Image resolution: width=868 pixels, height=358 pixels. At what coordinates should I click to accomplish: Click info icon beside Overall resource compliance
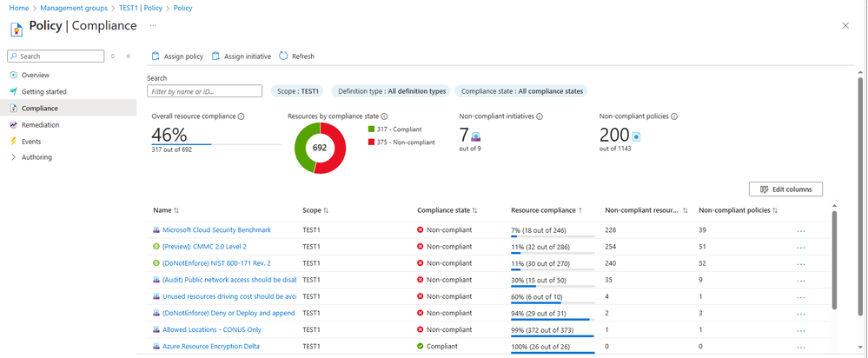click(242, 116)
